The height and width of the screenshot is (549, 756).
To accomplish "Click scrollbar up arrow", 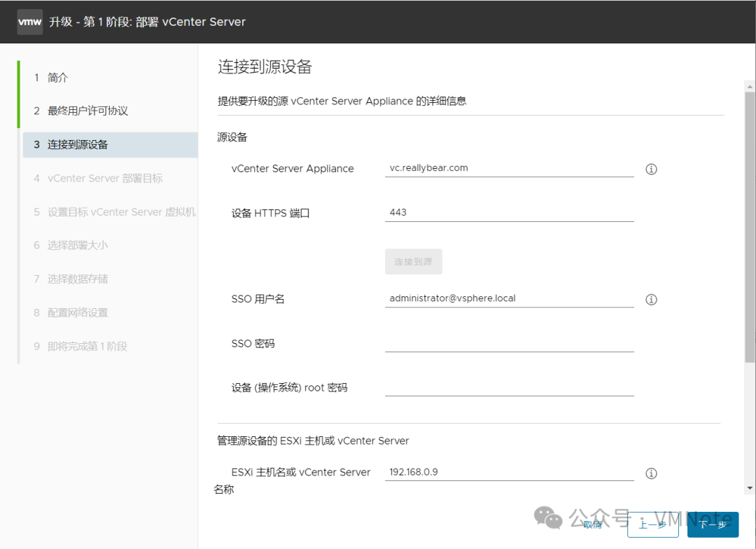I will [x=749, y=87].
